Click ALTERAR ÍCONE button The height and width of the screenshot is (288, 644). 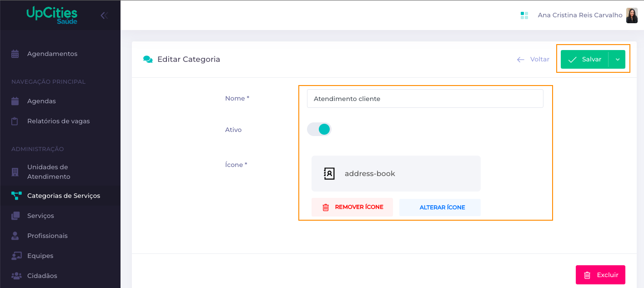click(440, 207)
